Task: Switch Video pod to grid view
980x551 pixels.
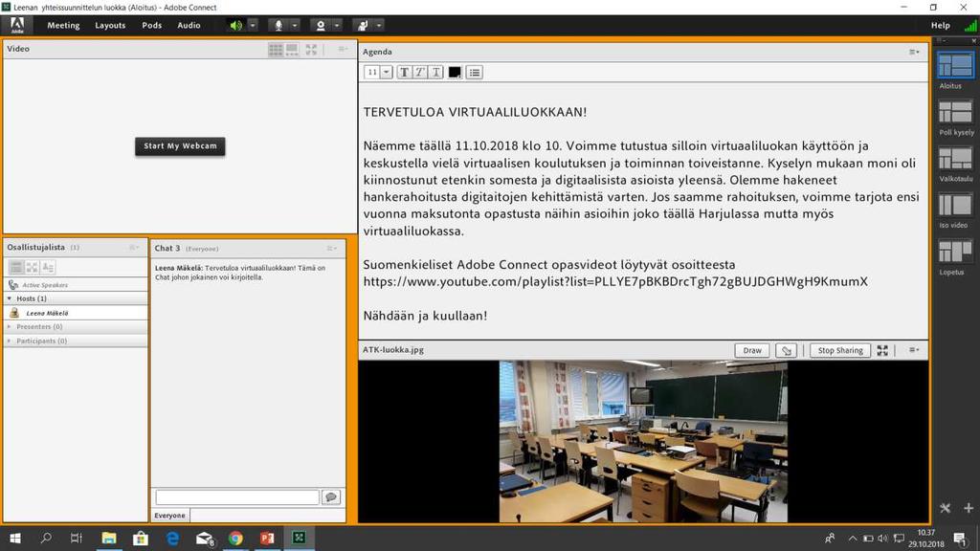Action: [x=275, y=50]
